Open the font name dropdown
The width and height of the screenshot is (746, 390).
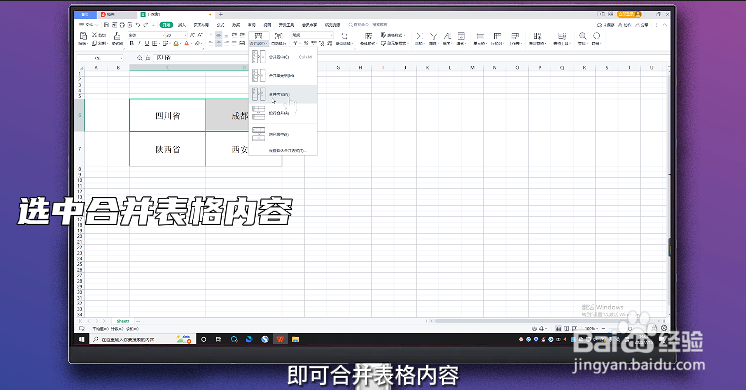(x=164, y=35)
